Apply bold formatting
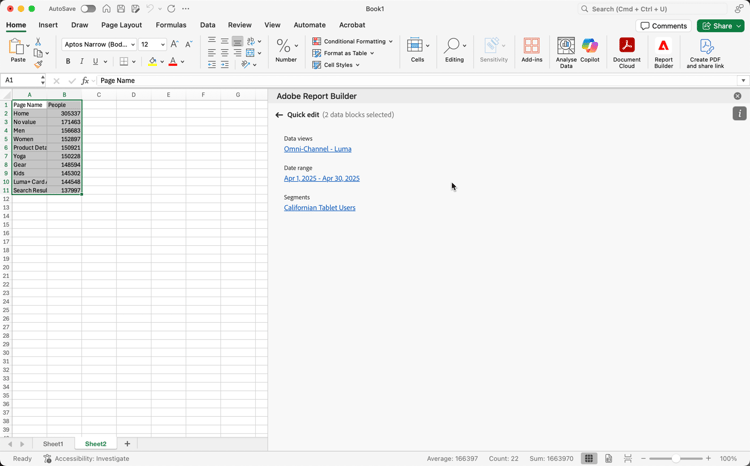Viewport: 750px width, 466px height. (68, 61)
